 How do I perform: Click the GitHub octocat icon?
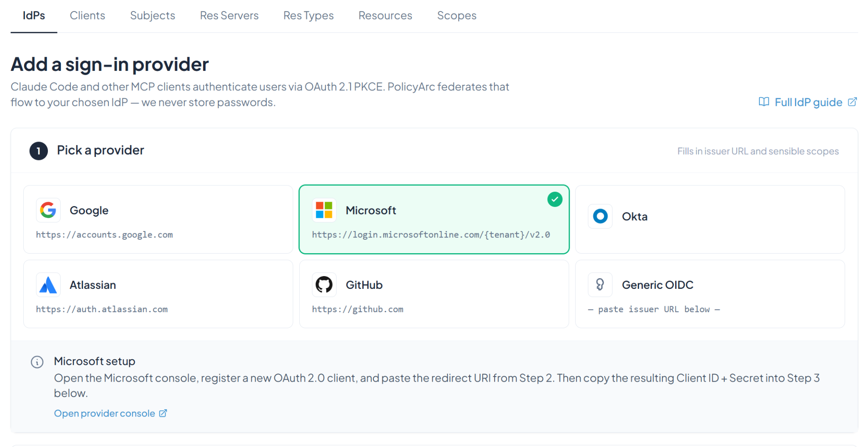point(324,285)
